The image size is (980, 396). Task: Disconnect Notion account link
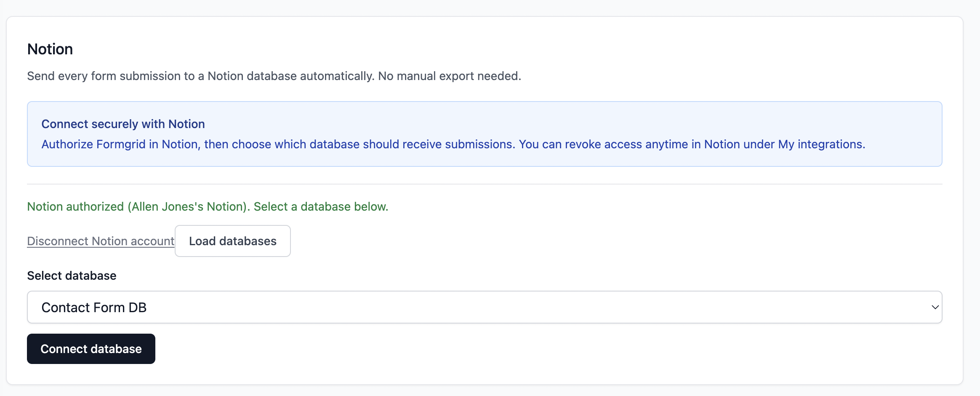coord(101,241)
